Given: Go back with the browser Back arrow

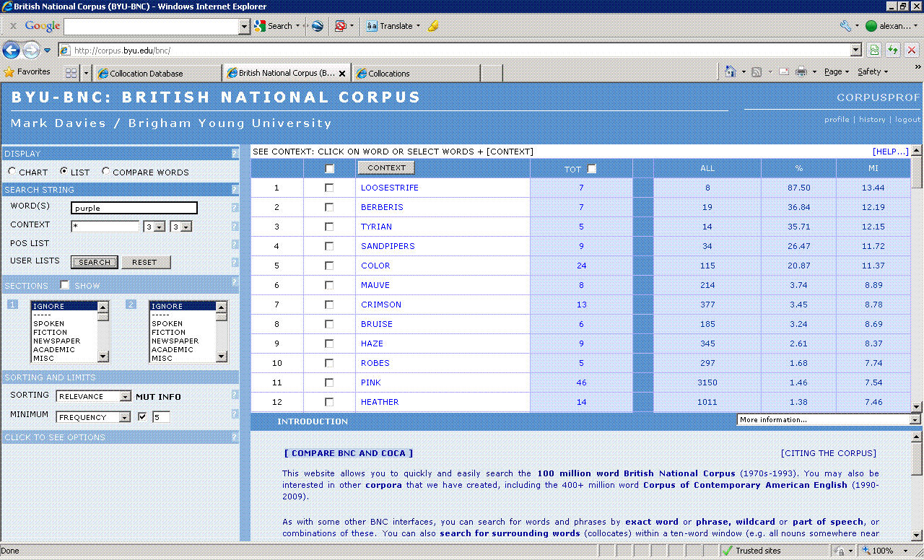Looking at the screenshot, I should [x=11, y=51].
